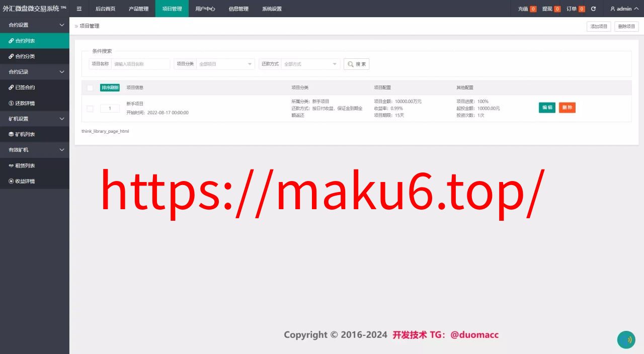The image size is (644, 354).
Task: Click the 充值 notification counter
Action: pyautogui.click(x=533, y=9)
